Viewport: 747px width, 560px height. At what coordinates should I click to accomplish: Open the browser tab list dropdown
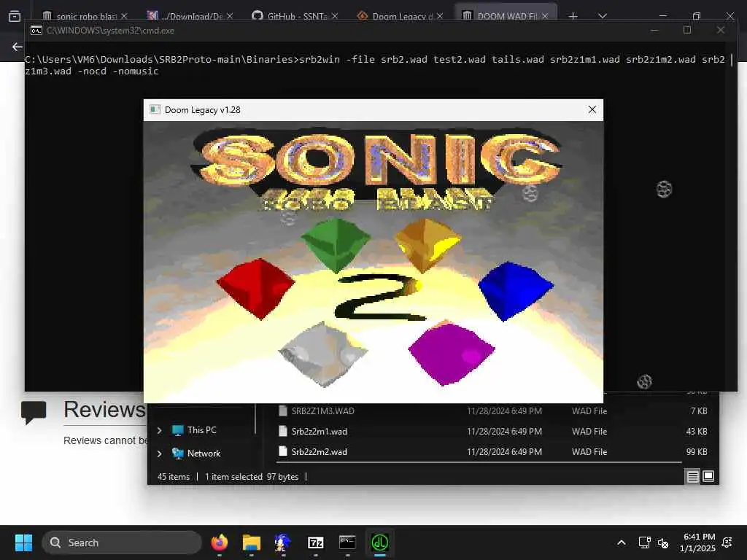[603, 16]
